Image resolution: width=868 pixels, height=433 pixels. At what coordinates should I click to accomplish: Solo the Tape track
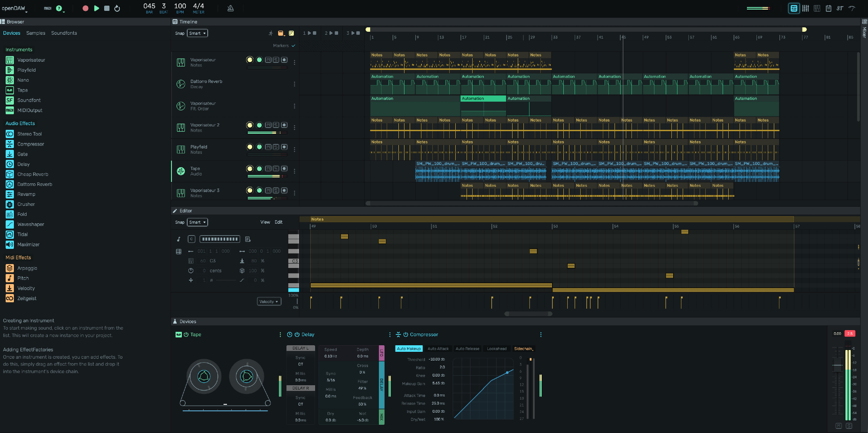tap(276, 169)
